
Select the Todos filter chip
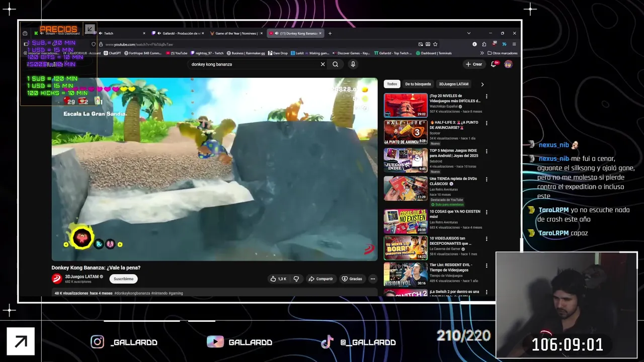[x=392, y=84]
